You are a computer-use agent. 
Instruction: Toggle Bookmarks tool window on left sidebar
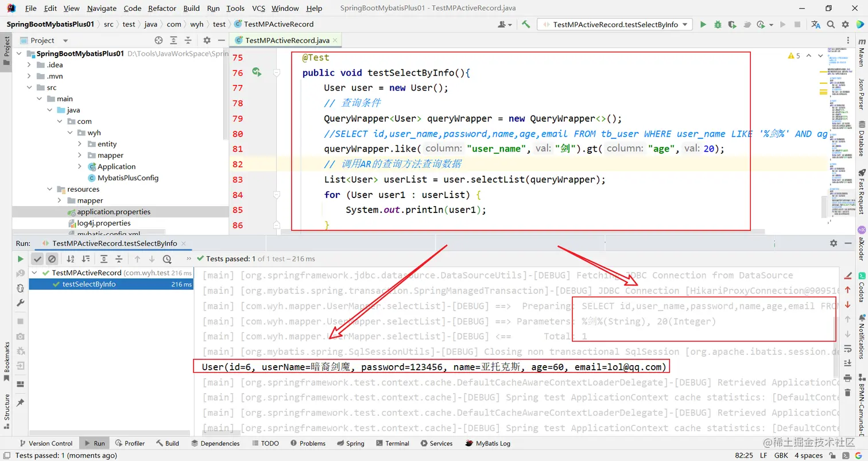[x=6, y=361]
